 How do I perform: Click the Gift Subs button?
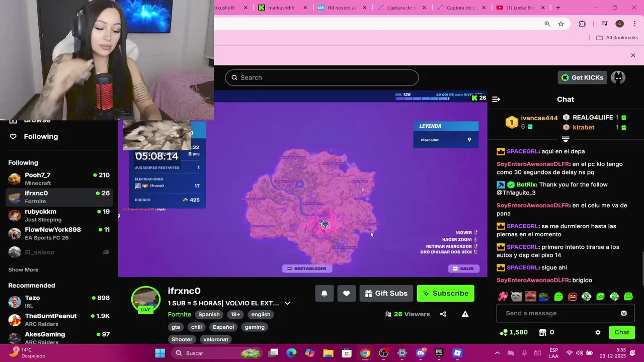(386, 294)
